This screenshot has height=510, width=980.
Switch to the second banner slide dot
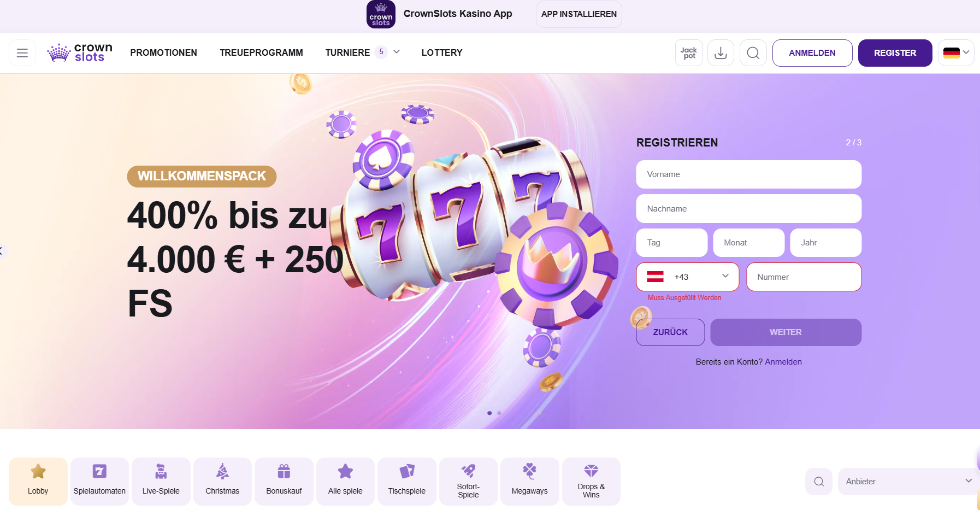click(x=499, y=413)
